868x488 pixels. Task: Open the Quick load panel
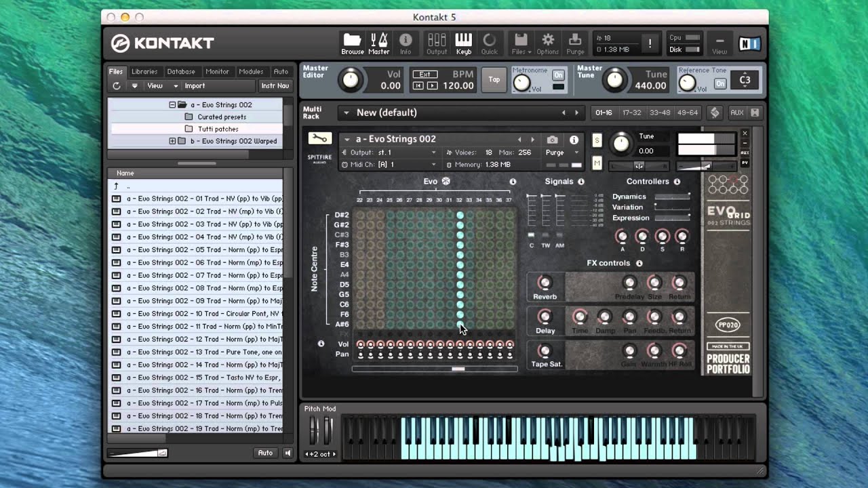click(x=489, y=43)
